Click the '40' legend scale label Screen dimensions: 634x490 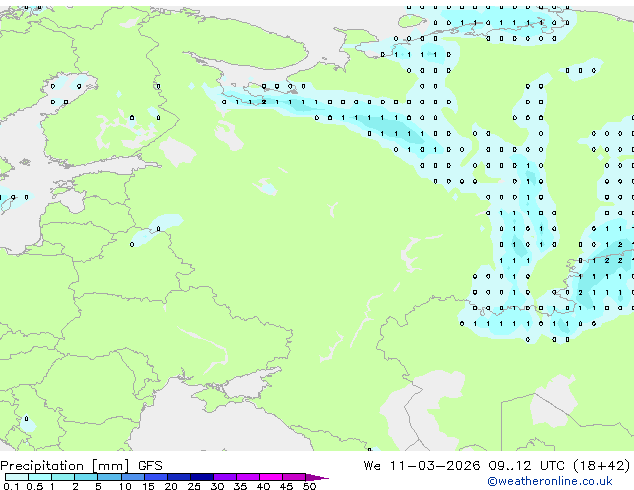263,486
